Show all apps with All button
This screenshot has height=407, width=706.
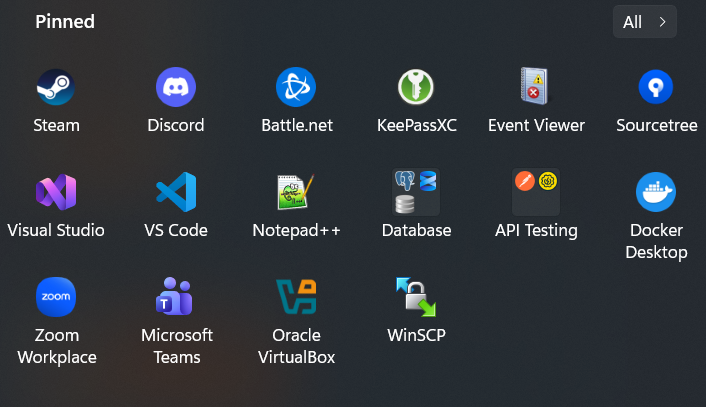[x=645, y=22]
